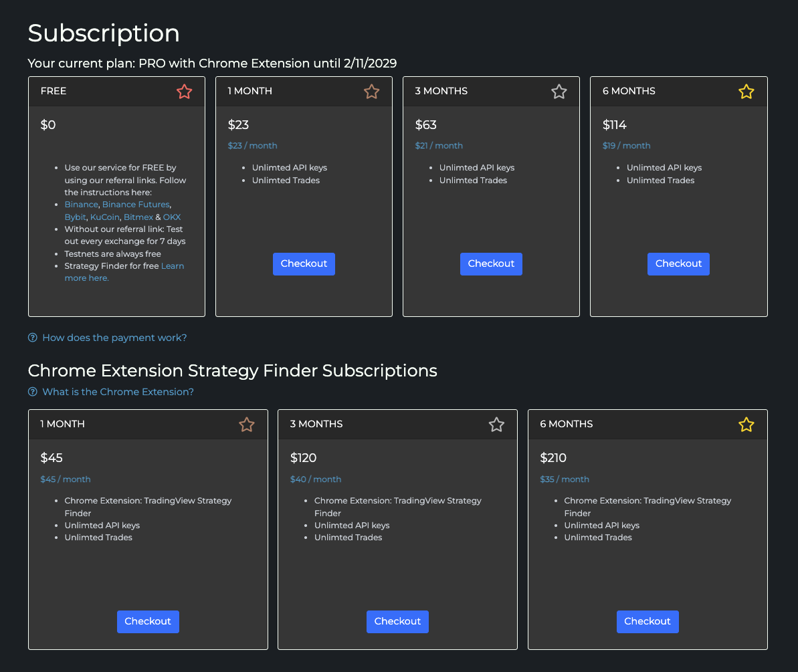Click the $210 price
Viewport: 798px width, 672px height.
coord(553,458)
